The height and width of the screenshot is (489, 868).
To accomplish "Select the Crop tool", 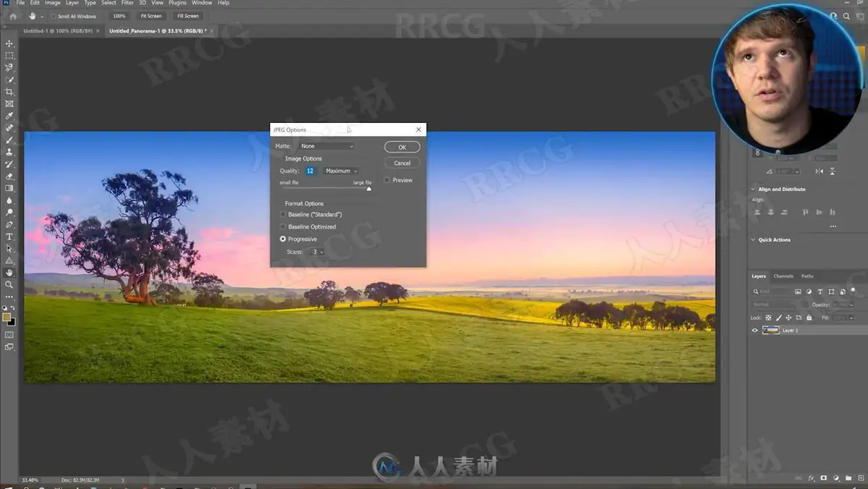I will [9, 92].
